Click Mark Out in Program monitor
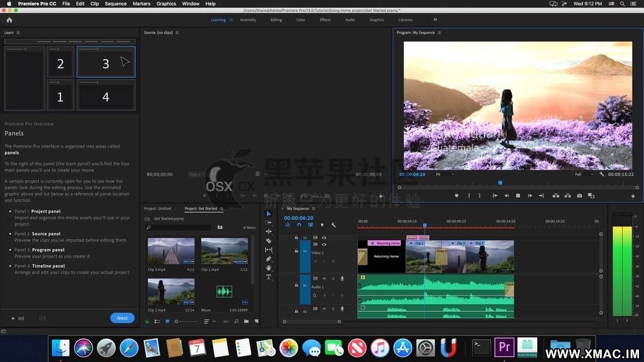 click(479, 196)
